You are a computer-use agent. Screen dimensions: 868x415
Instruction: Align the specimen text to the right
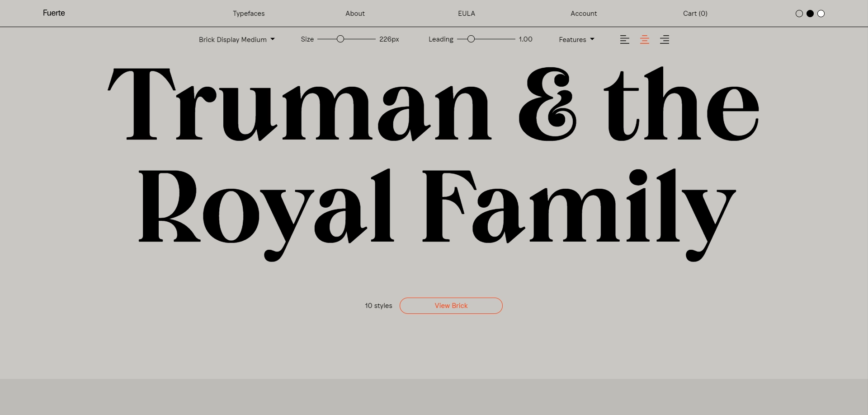pos(664,40)
